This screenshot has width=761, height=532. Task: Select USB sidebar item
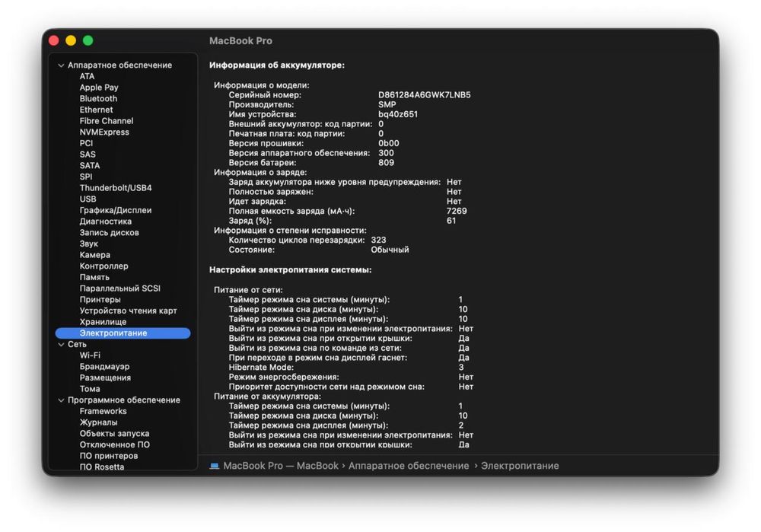coord(88,199)
